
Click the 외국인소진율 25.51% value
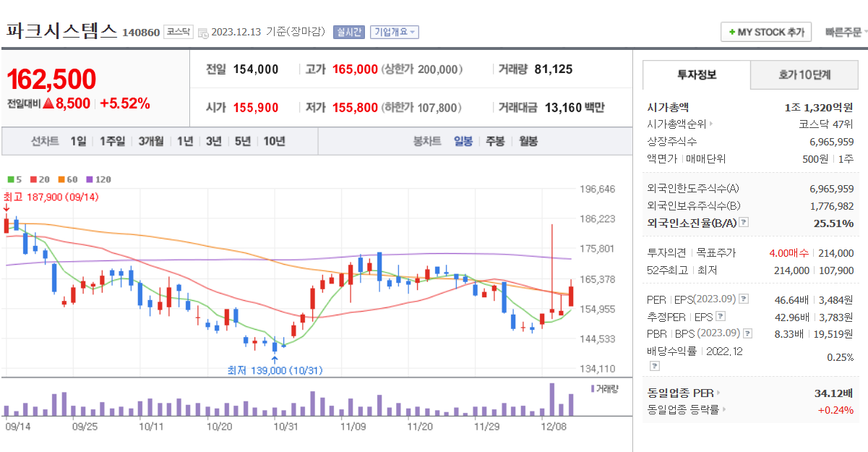click(833, 223)
